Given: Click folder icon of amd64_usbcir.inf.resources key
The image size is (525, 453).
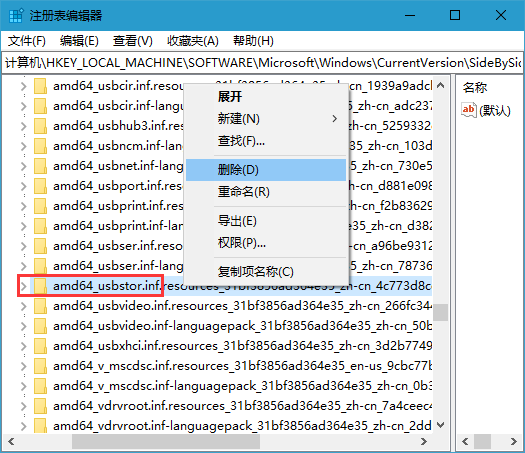Looking at the screenshot, I should coord(40,86).
